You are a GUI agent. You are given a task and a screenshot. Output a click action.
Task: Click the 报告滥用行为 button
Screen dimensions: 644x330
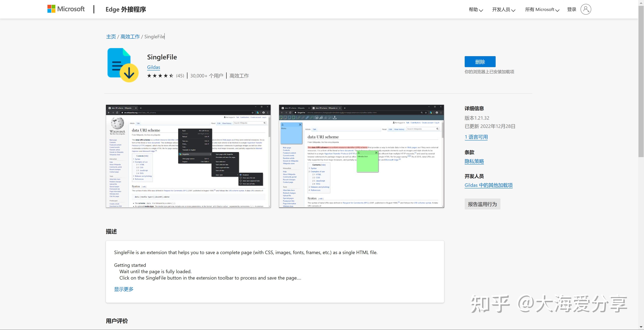point(482,204)
